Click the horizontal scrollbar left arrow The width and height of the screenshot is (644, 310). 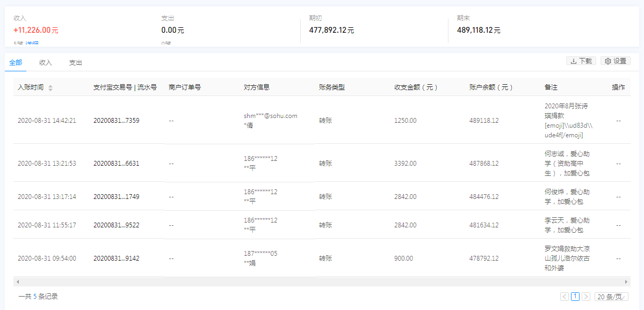coord(17,282)
